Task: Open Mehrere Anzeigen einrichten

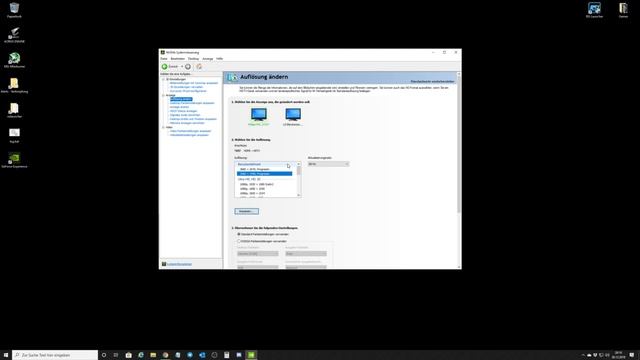Action: click(x=187, y=123)
